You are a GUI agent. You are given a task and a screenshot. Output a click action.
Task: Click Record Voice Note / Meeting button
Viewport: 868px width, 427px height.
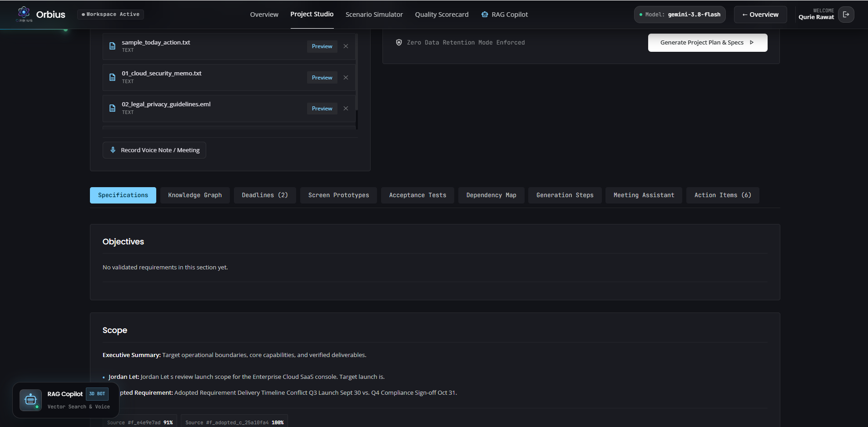pyautogui.click(x=154, y=150)
